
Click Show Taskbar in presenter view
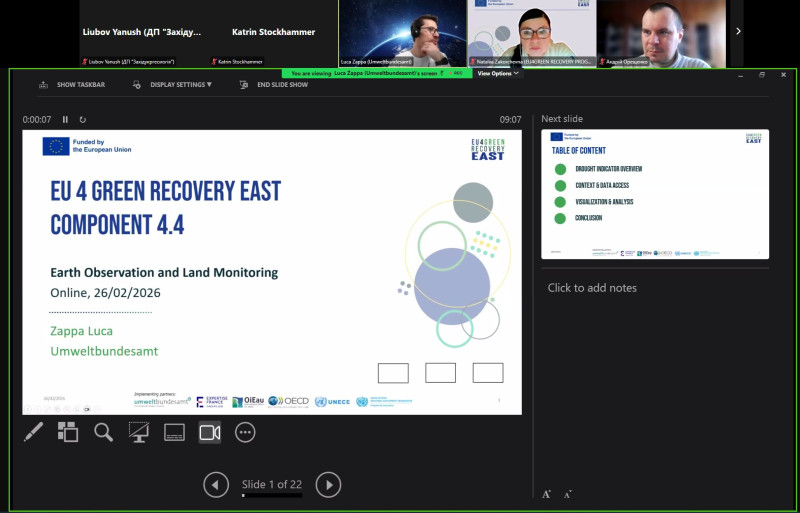pyautogui.click(x=73, y=85)
